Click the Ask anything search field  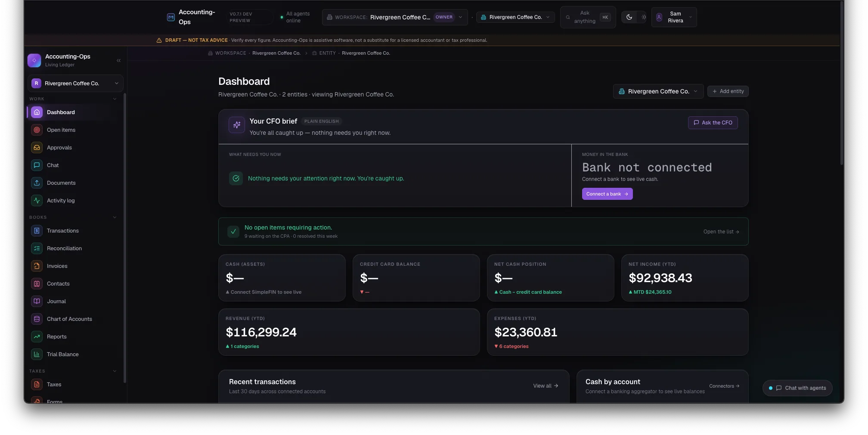(588, 17)
